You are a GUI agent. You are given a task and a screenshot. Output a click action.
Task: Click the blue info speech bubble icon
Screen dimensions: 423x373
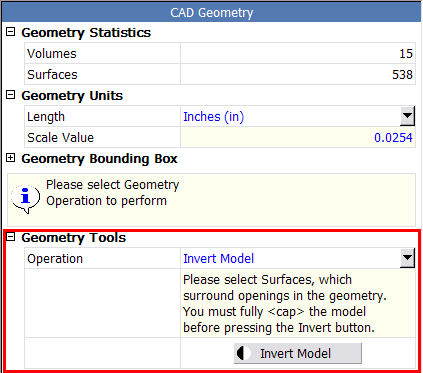click(x=25, y=198)
